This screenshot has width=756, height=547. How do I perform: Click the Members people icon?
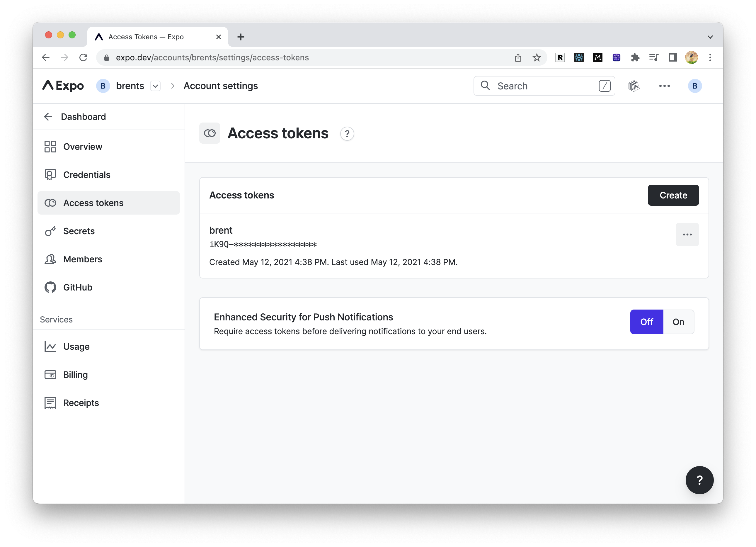point(50,259)
